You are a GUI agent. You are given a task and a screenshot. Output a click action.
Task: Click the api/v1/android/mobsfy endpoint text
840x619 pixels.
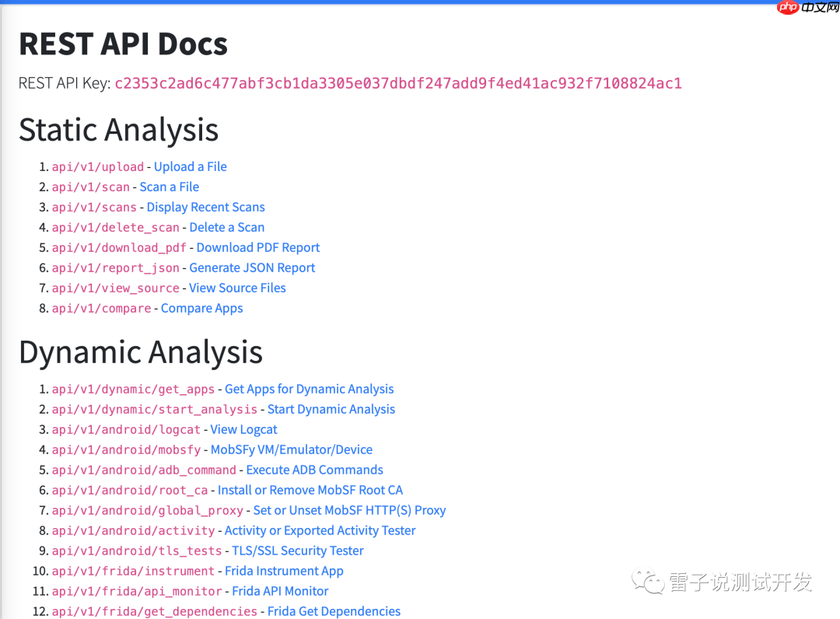coord(127,450)
